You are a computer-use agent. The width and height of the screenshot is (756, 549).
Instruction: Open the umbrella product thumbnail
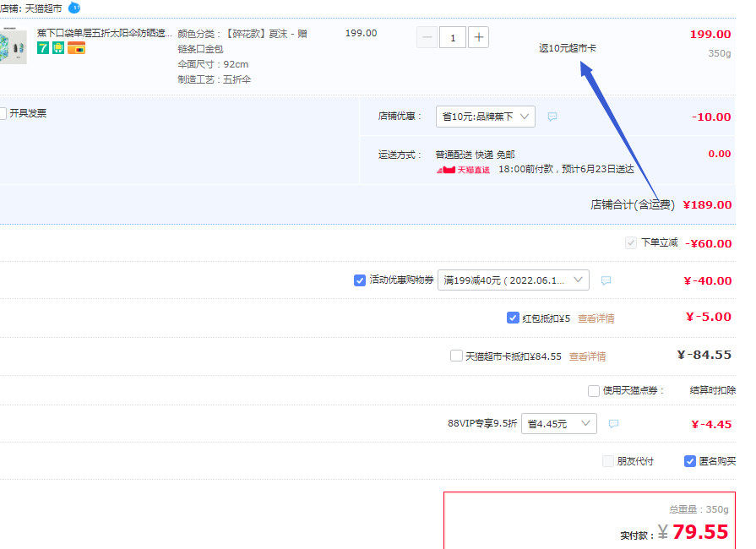(x=13, y=46)
